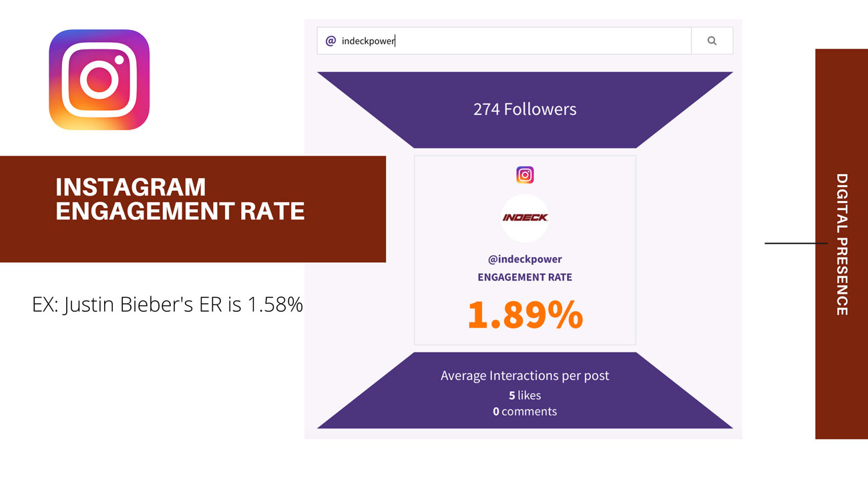Click the line beside DIGITAL PRESENCE
868x488 pixels.
(x=796, y=243)
